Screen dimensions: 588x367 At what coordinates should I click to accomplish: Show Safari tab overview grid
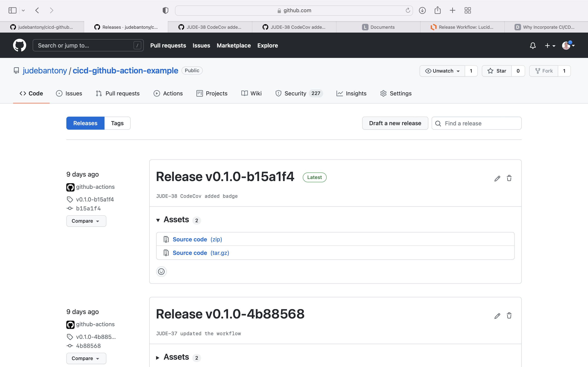468,10
